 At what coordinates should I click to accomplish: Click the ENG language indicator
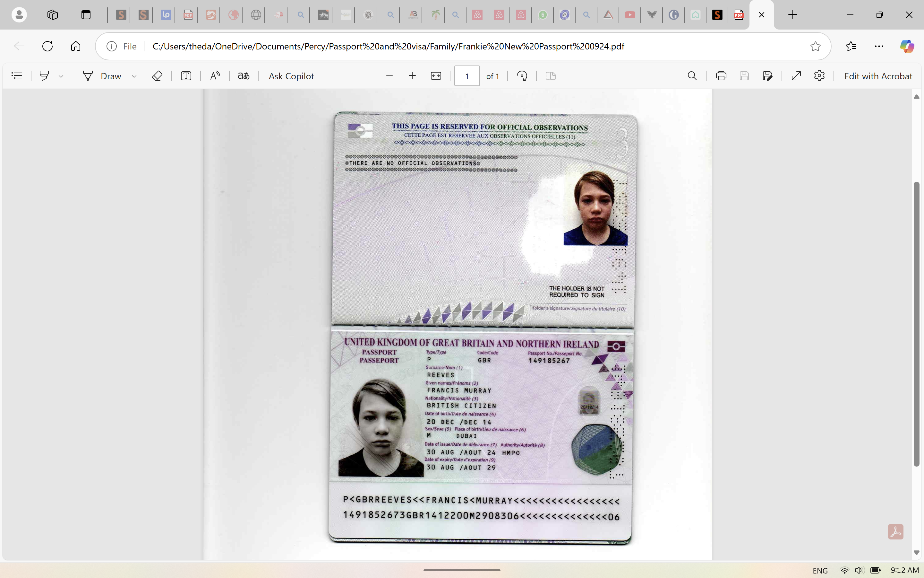820,570
